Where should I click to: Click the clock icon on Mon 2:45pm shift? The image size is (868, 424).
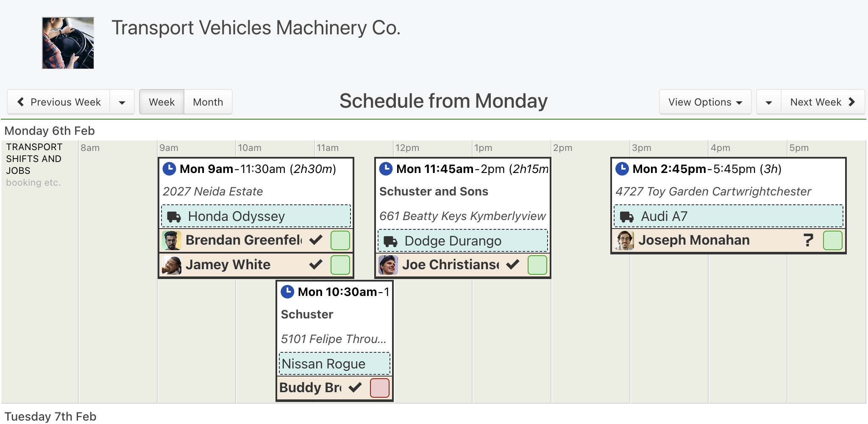click(x=622, y=169)
